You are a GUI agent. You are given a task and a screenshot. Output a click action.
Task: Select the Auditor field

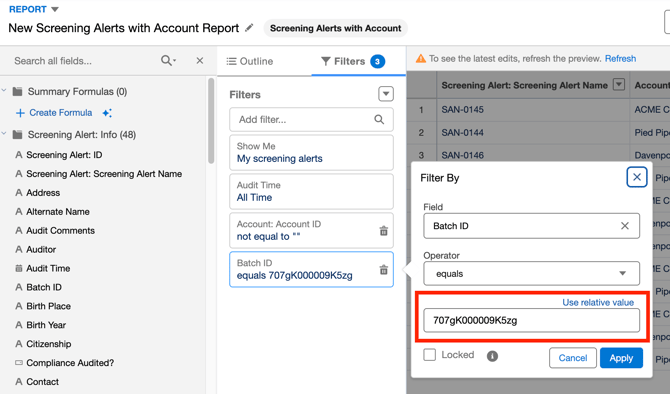point(41,249)
